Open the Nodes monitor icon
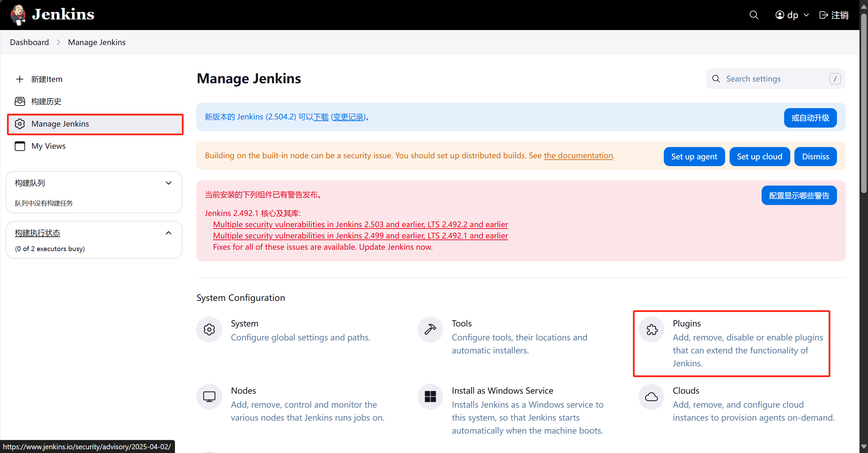This screenshot has width=868, height=453. coord(209,397)
